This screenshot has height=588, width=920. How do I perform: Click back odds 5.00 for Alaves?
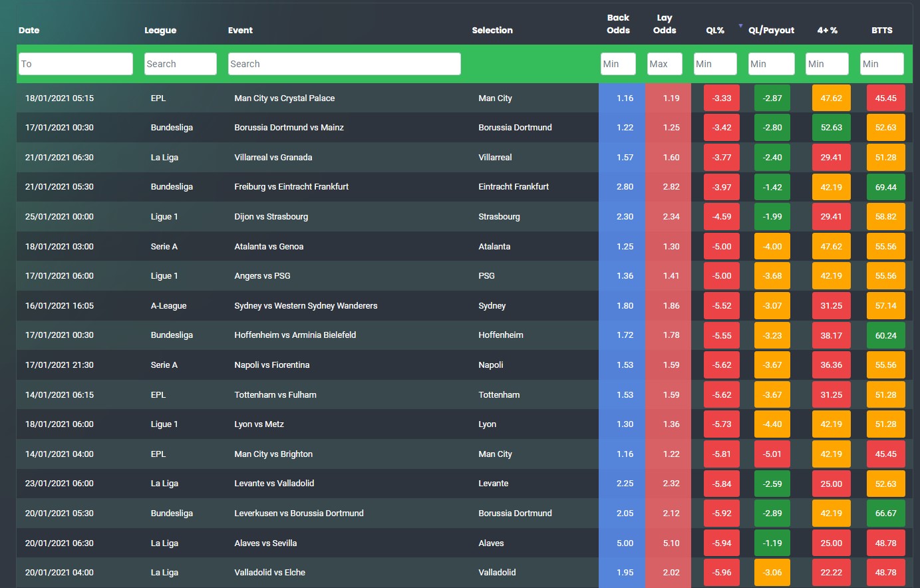[x=625, y=543]
